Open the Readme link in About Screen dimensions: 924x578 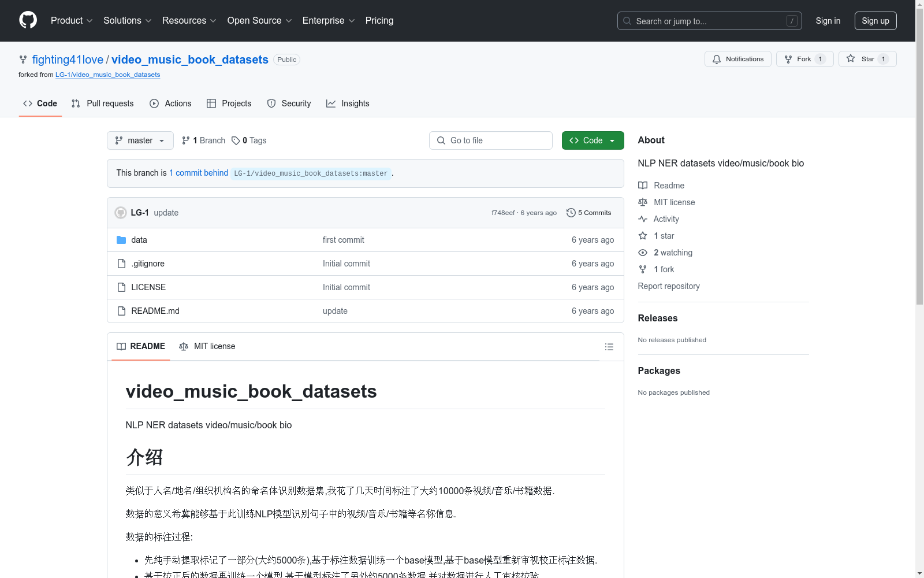point(661,186)
